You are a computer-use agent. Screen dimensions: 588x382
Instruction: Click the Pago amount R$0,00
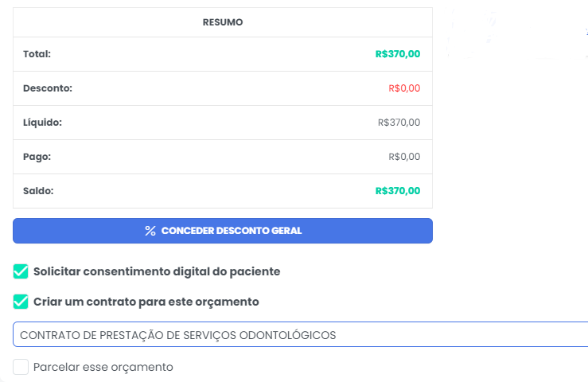(404, 157)
